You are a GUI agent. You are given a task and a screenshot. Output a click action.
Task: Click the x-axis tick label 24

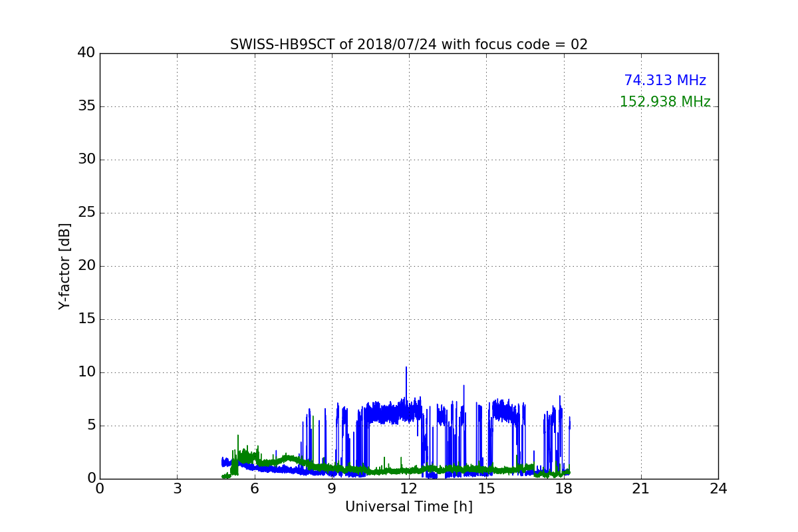coord(718,489)
